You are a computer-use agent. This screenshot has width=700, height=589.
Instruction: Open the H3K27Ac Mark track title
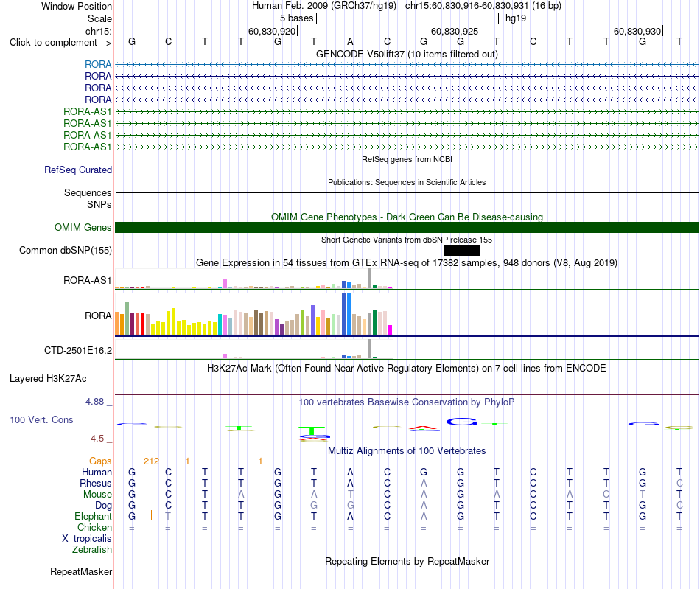tap(407, 369)
